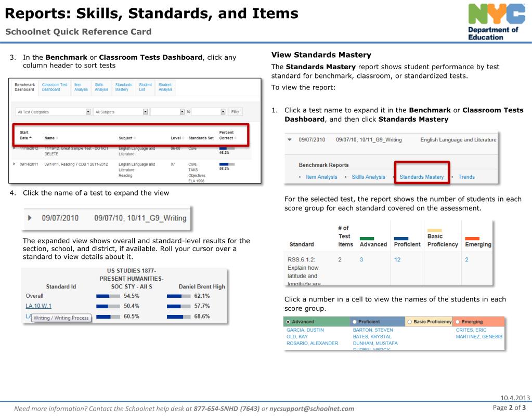Image resolution: width=532 pixels, height=420 pixels.
Task: Click the Overall row label
Action: tap(34, 296)
